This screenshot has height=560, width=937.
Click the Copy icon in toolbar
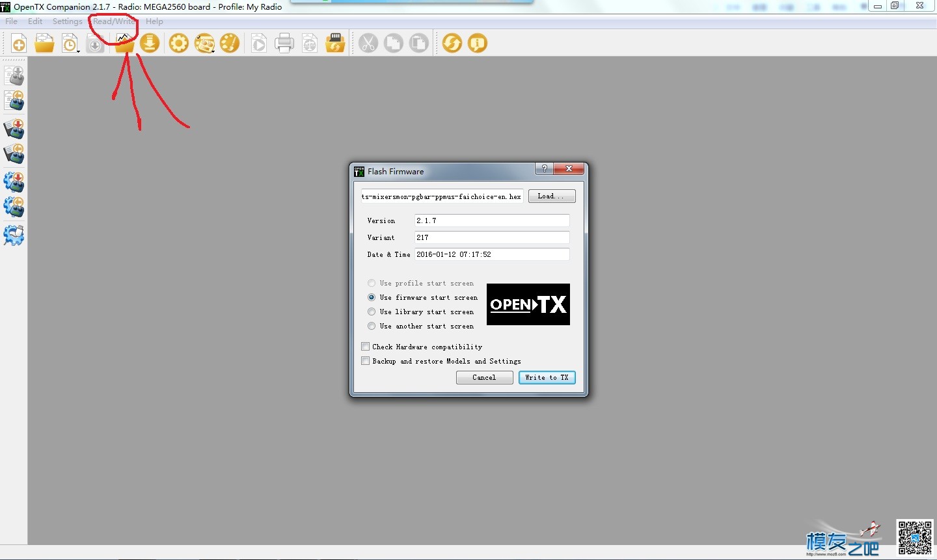[394, 43]
